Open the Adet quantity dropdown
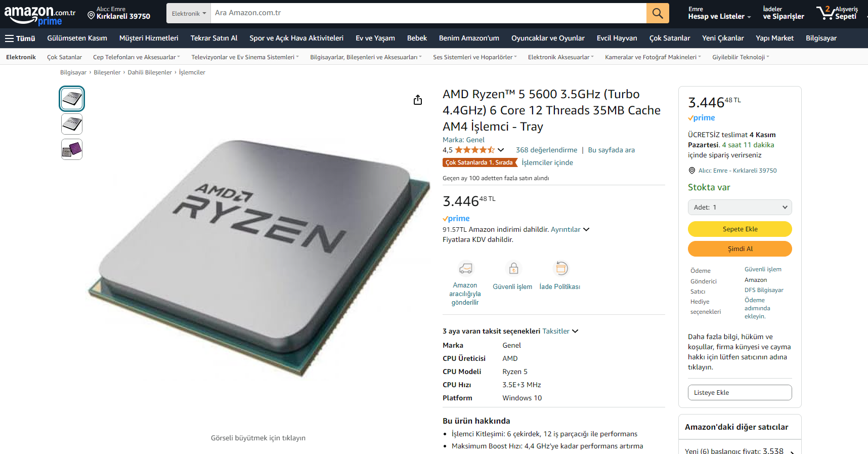The image size is (868, 454). [x=740, y=207]
